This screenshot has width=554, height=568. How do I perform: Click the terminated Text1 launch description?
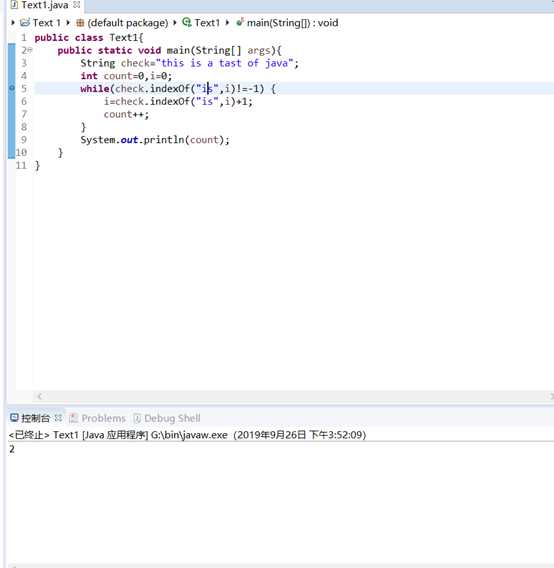187,435
